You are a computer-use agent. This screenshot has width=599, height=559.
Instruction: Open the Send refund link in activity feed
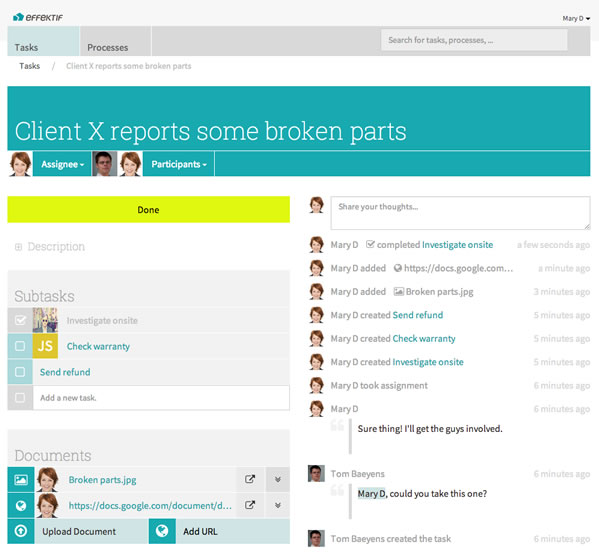418,315
